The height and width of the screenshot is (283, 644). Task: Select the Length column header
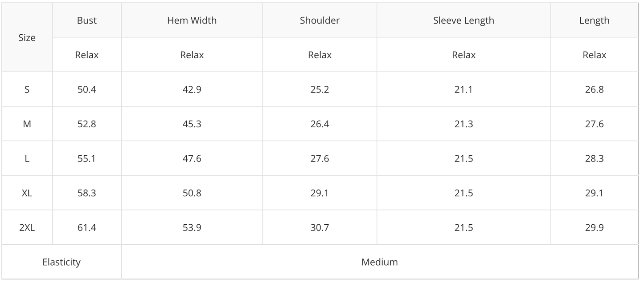click(594, 20)
